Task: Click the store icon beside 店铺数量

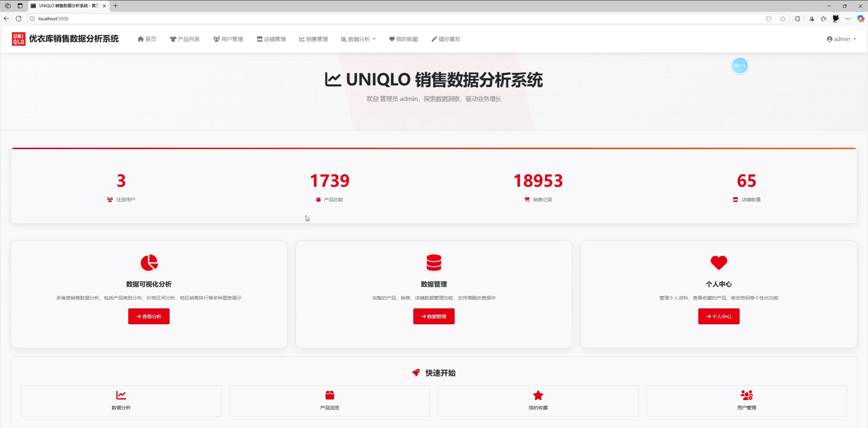Action: [735, 200]
